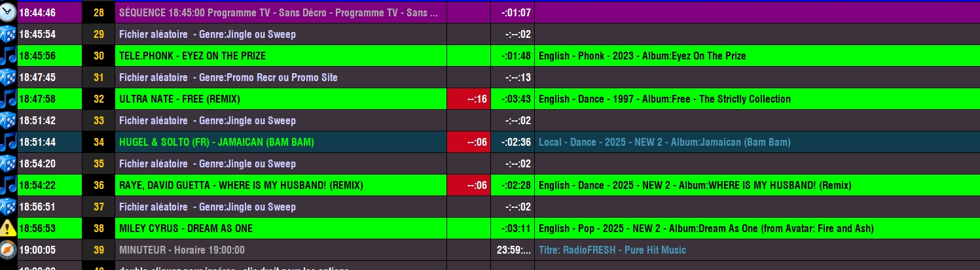Click the warning triangle icon for MILEY CYRUS
980x270 pixels.
8,228
